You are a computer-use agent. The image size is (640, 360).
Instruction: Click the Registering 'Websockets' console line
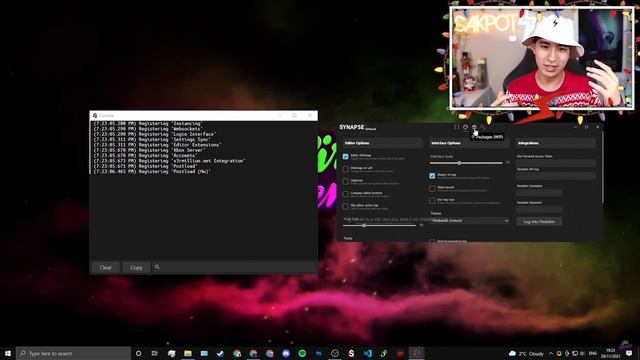pyautogui.click(x=148, y=129)
